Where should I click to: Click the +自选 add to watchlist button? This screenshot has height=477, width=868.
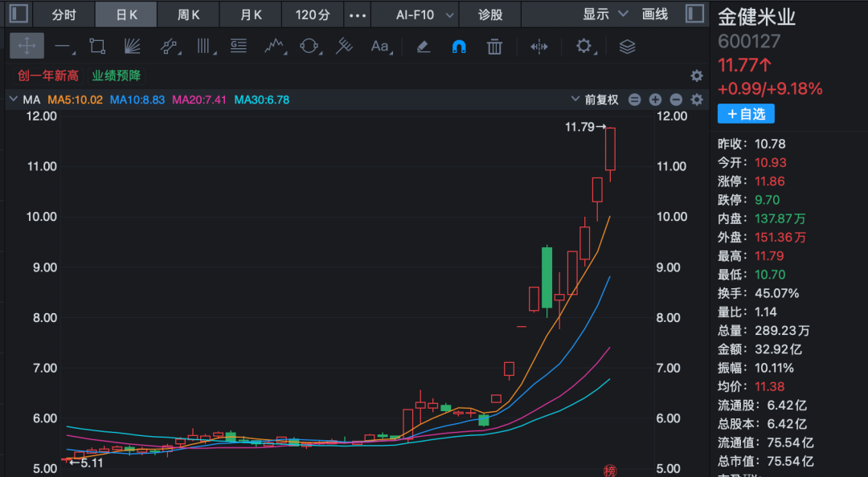746,114
